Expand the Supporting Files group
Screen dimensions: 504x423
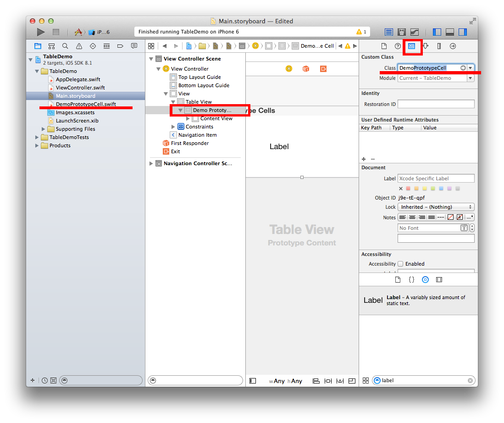[x=44, y=129]
